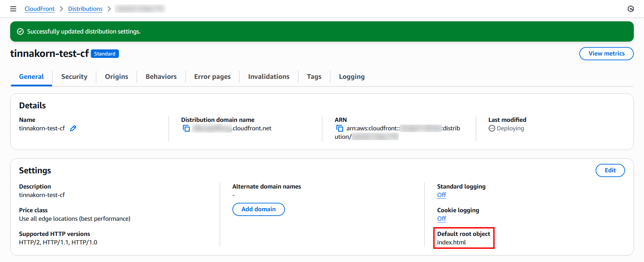Open the hamburger navigation menu
644x262 pixels.
click(x=13, y=9)
